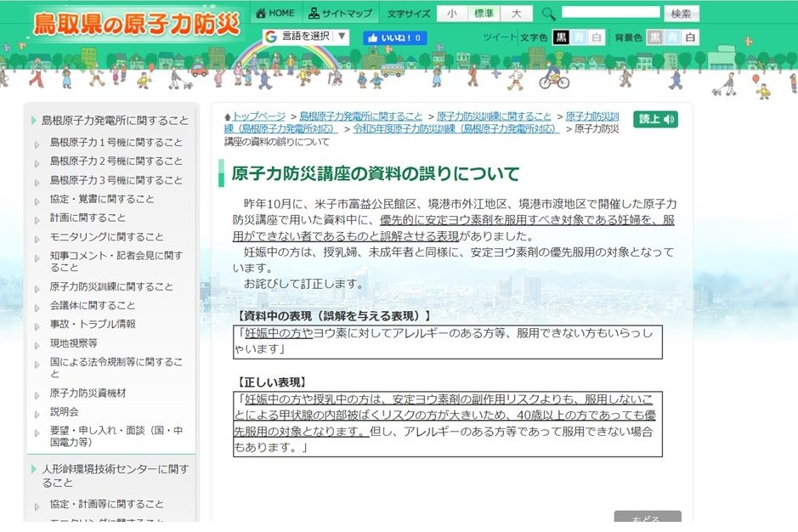The height and width of the screenshot is (532, 798).
Task: Click the magnifying glass search icon
Action: pos(548,14)
